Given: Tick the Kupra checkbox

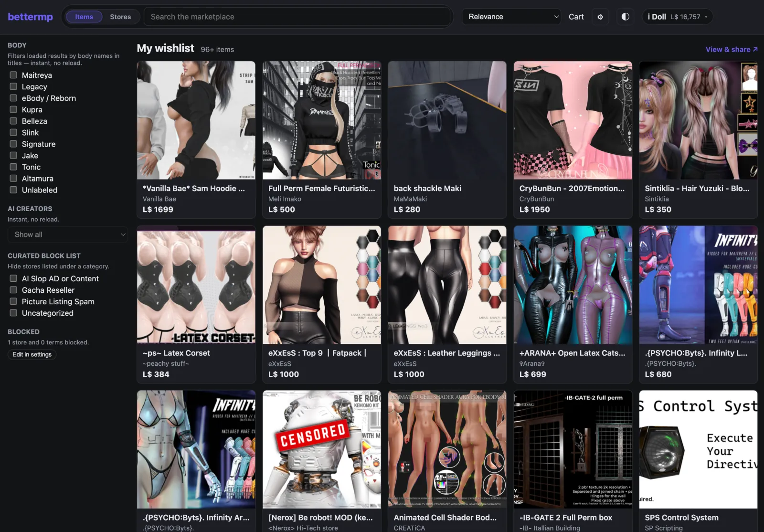Looking at the screenshot, I should coord(13,109).
